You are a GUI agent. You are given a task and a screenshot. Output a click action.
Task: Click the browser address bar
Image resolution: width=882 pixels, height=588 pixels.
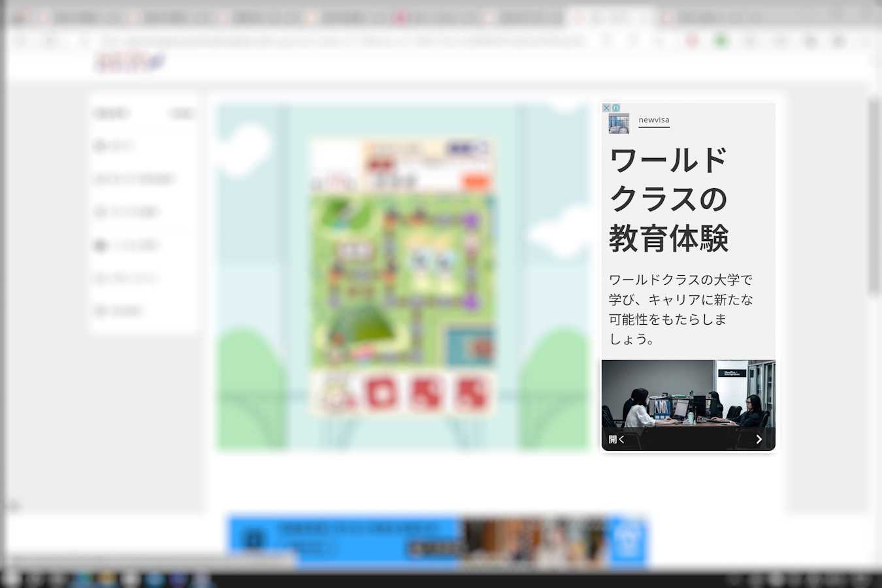(340, 41)
